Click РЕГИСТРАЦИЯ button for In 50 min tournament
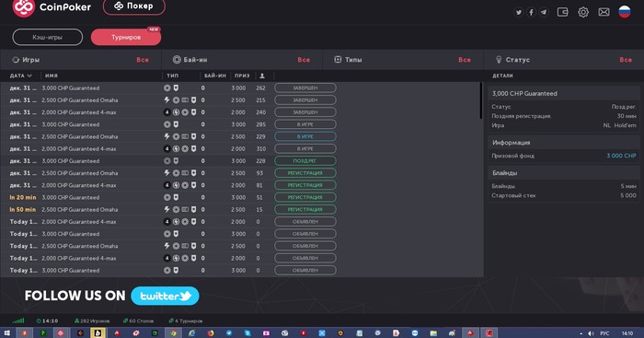The height and width of the screenshot is (338, 644). coord(305,209)
